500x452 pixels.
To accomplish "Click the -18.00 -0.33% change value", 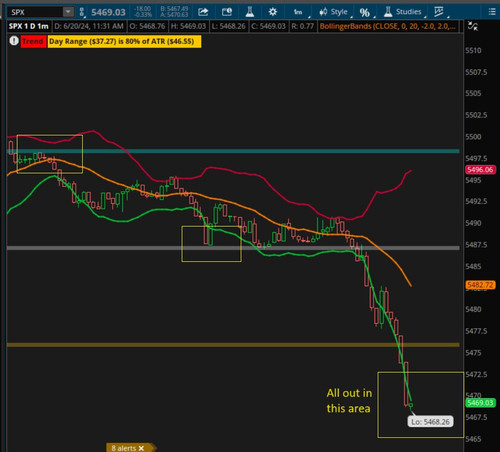I will click(x=143, y=12).
